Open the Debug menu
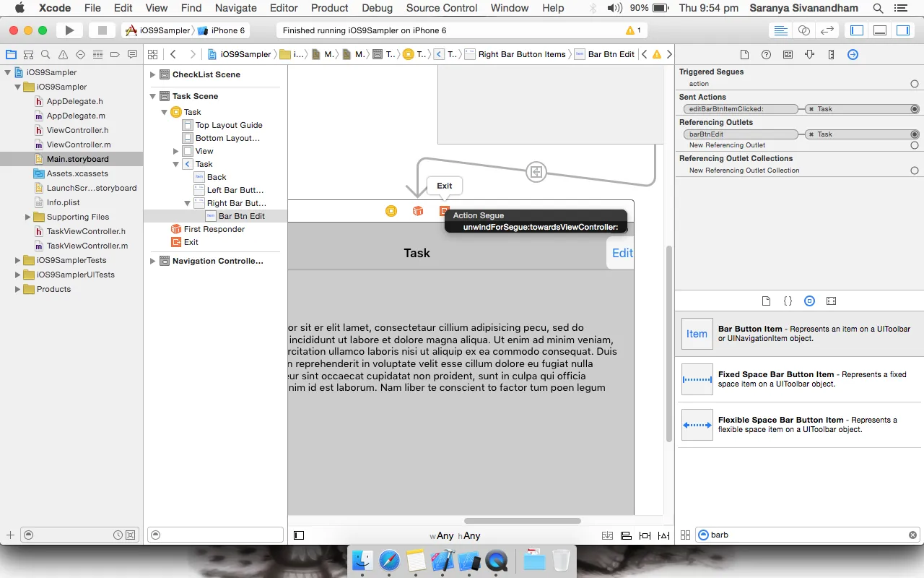 click(x=377, y=8)
